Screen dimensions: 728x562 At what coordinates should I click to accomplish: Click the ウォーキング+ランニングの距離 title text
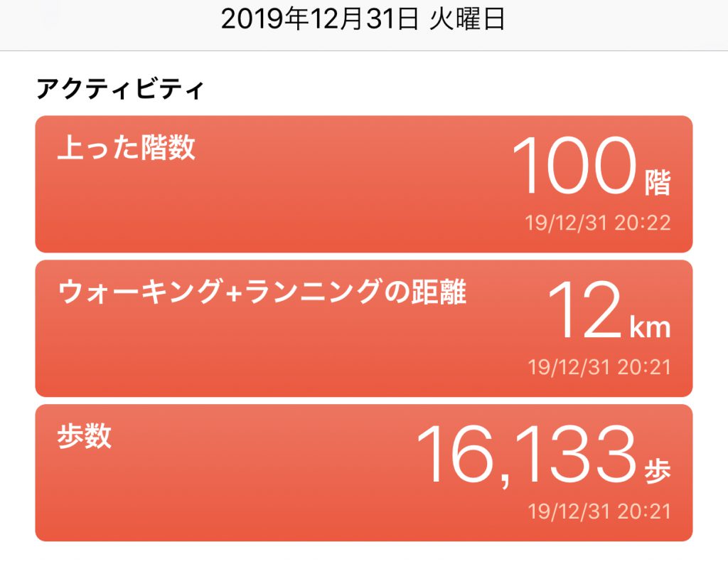click(x=262, y=292)
